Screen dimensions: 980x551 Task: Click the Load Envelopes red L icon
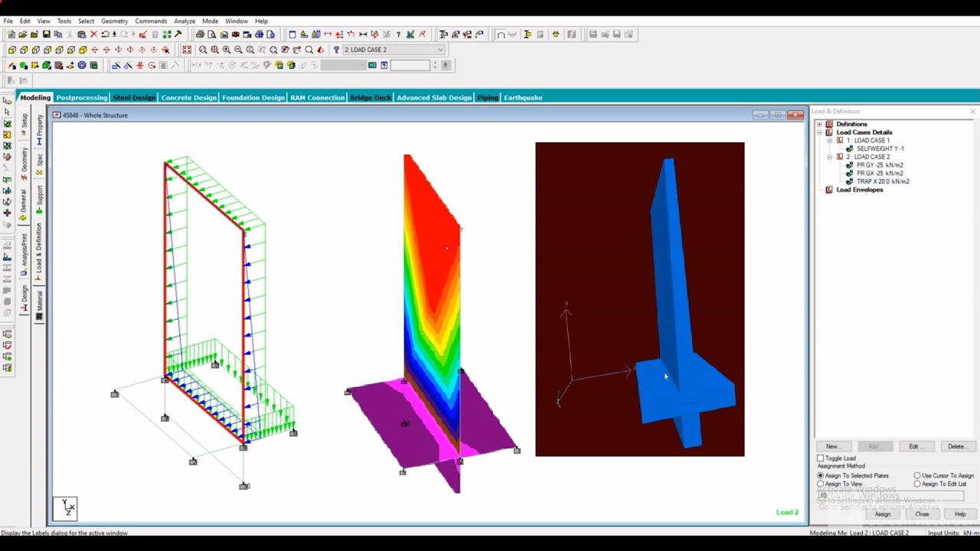[829, 190]
